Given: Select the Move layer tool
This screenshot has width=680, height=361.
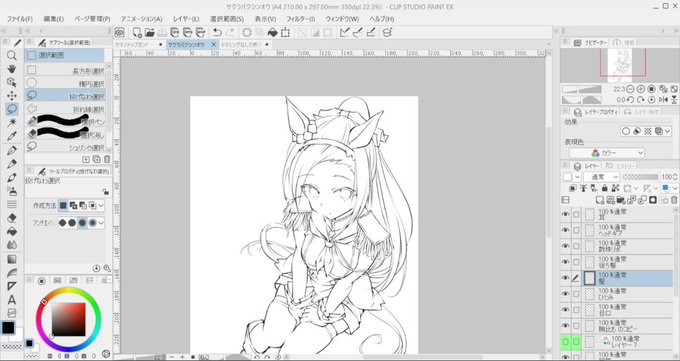Looking at the screenshot, I should (12, 95).
